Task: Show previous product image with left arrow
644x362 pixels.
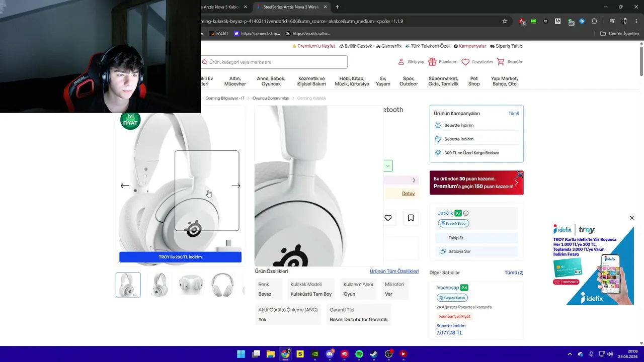Action: 125,186
